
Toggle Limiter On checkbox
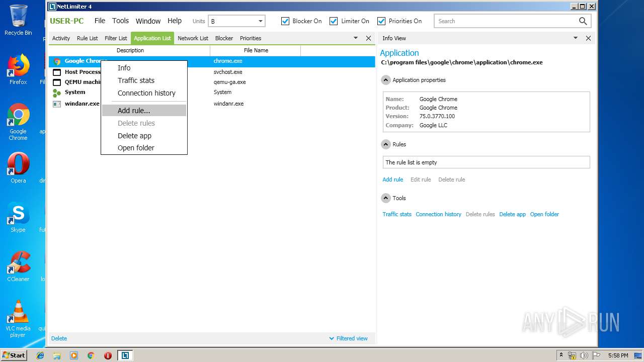[x=334, y=21]
